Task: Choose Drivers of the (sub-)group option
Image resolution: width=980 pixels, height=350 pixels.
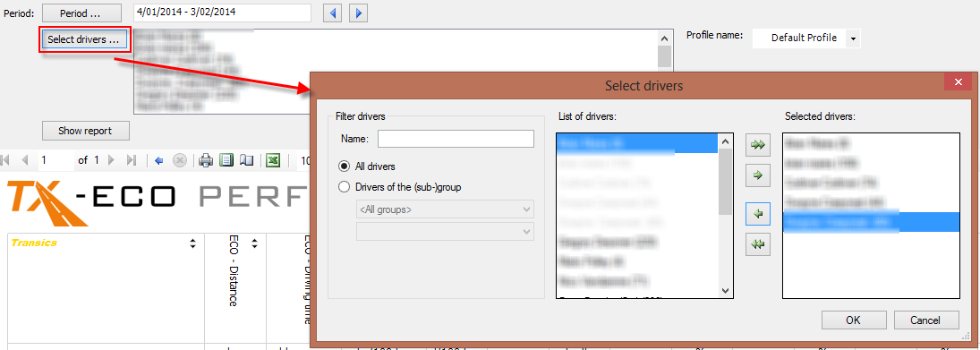Action: 343,186
